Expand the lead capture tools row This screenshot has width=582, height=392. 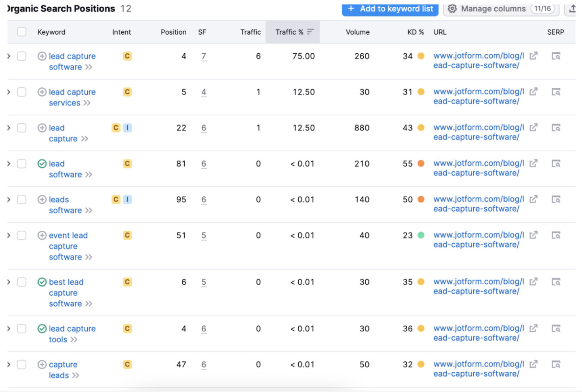click(9, 329)
